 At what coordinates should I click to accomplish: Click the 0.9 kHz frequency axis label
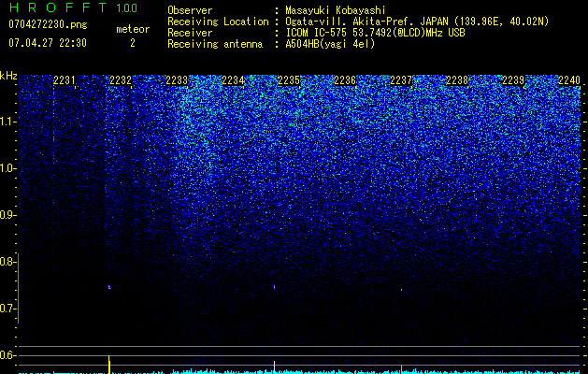coord(7,215)
